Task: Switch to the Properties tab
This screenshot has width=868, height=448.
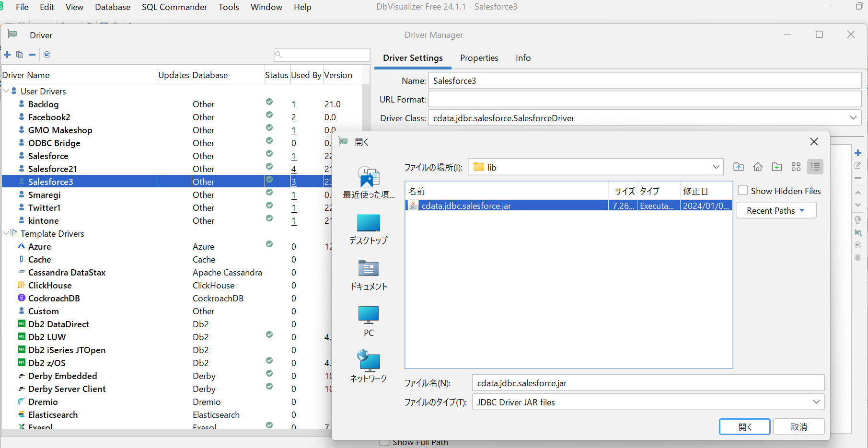Action: pyautogui.click(x=479, y=58)
